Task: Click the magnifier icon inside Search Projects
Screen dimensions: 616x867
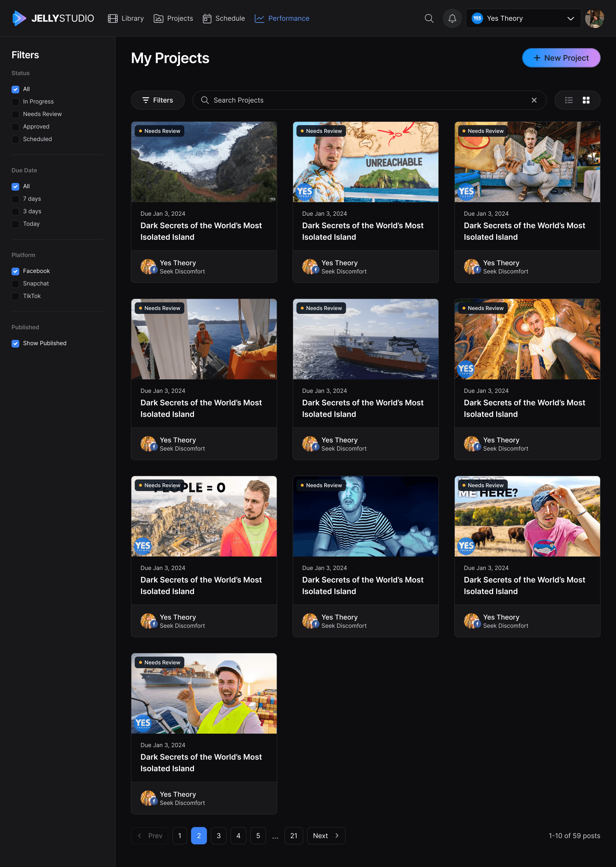Action: (205, 100)
